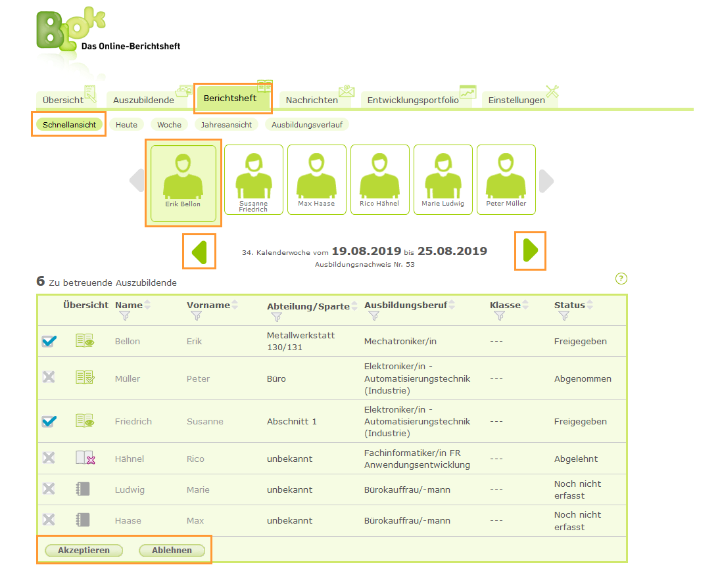Open the Ausbildungsberuf column filter

373,316
